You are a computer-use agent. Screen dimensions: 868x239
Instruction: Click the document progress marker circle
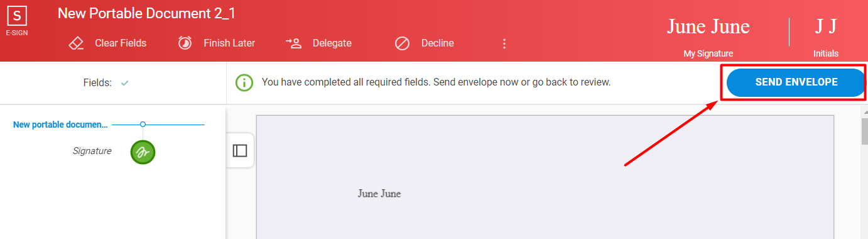pos(143,125)
